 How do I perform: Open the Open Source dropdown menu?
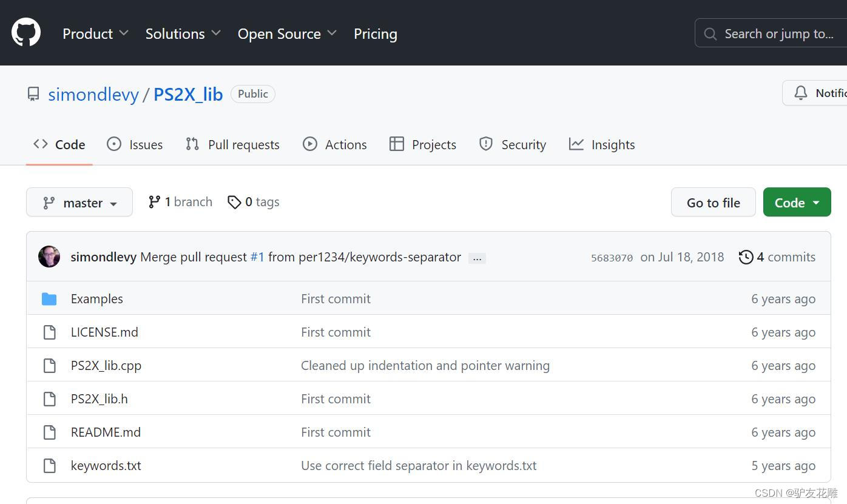[287, 34]
